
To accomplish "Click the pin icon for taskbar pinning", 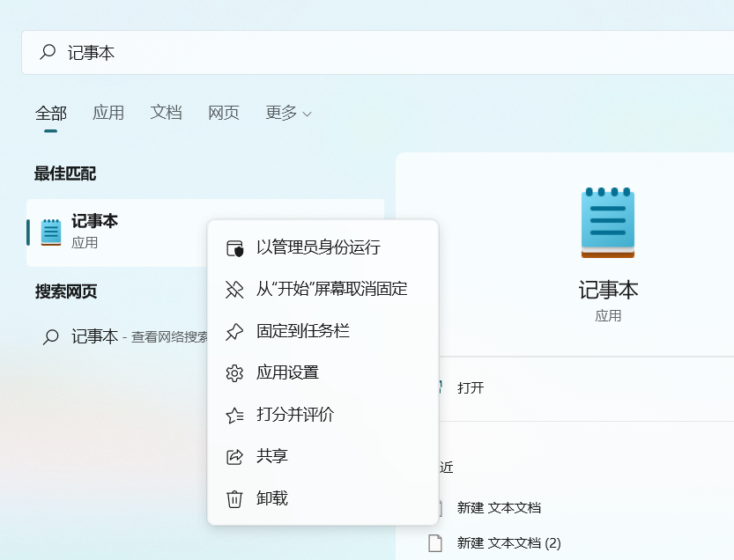I will click(234, 332).
